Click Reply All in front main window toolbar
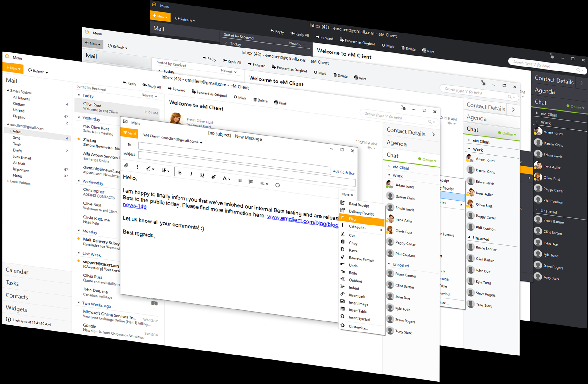This screenshot has height=384, width=588. click(x=151, y=86)
